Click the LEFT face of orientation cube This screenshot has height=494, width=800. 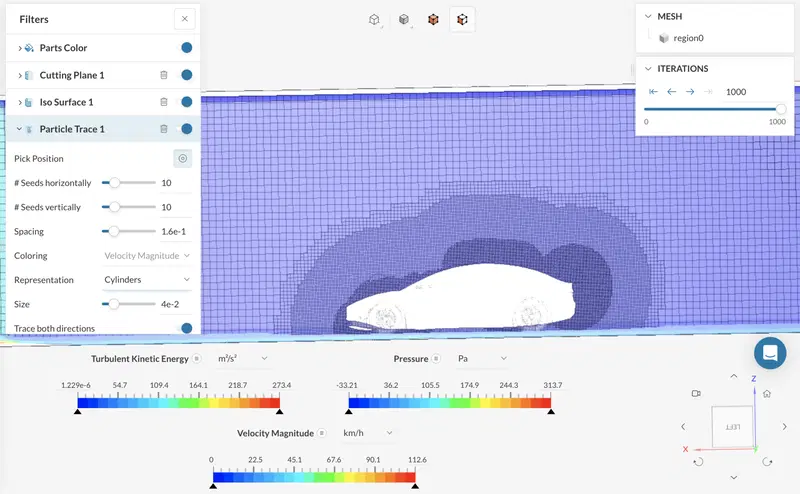click(732, 427)
